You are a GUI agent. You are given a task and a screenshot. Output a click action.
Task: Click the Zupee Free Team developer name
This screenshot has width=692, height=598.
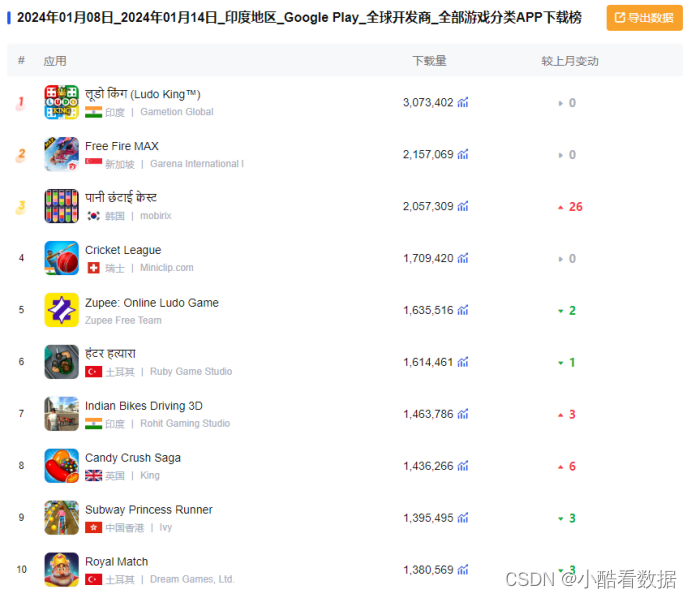point(123,320)
